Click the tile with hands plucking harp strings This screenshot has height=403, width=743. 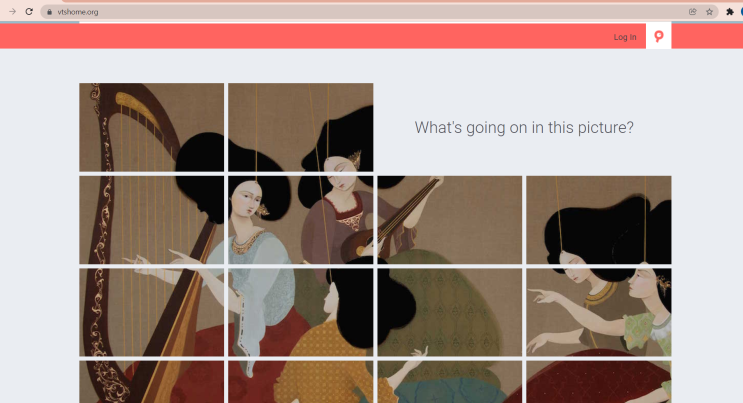152,220
